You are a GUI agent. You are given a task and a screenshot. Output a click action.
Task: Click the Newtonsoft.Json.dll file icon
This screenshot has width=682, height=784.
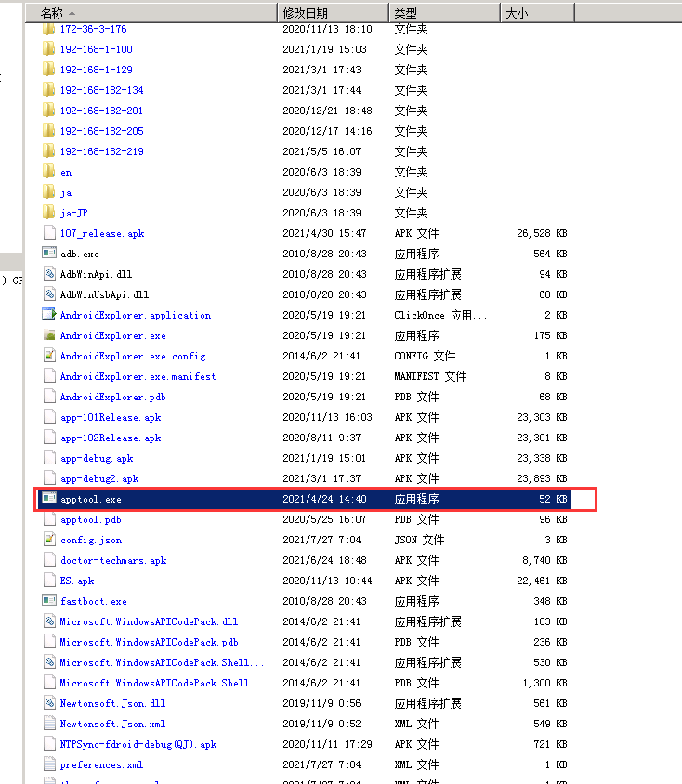(49, 703)
